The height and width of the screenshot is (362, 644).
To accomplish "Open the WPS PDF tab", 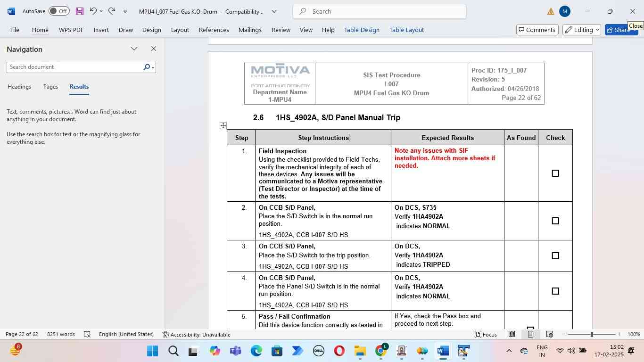I will pyautogui.click(x=71, y=30).
